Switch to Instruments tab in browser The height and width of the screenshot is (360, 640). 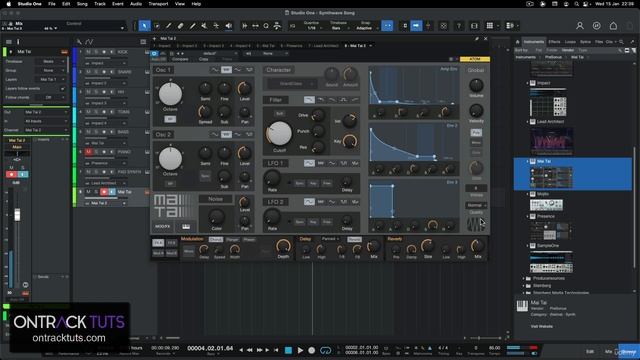534,42
